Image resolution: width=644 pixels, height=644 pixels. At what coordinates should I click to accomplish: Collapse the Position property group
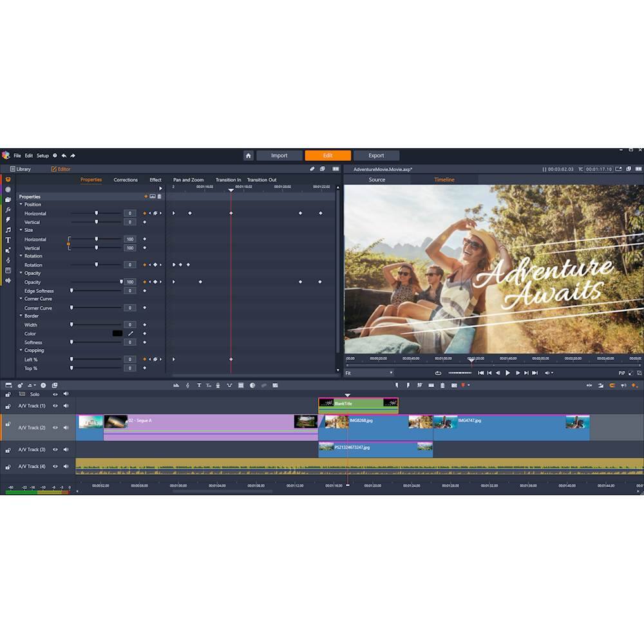click(x=21, y=205)
